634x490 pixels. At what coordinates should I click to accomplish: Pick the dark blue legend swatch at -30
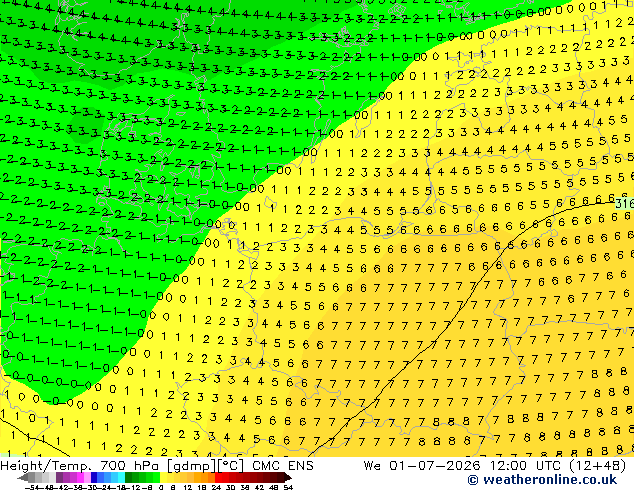tap(94, 477)
